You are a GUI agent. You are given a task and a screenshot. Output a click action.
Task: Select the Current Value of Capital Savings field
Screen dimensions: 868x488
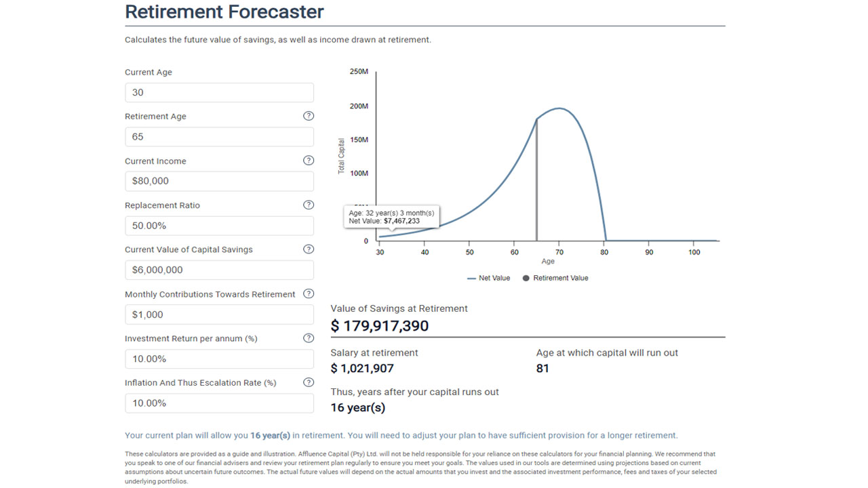[218, 270]
